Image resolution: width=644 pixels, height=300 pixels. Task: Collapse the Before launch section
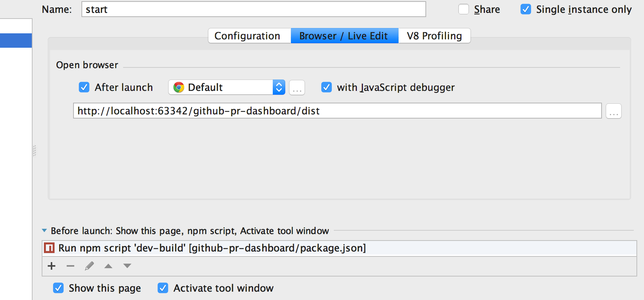[x=44, y=231]
